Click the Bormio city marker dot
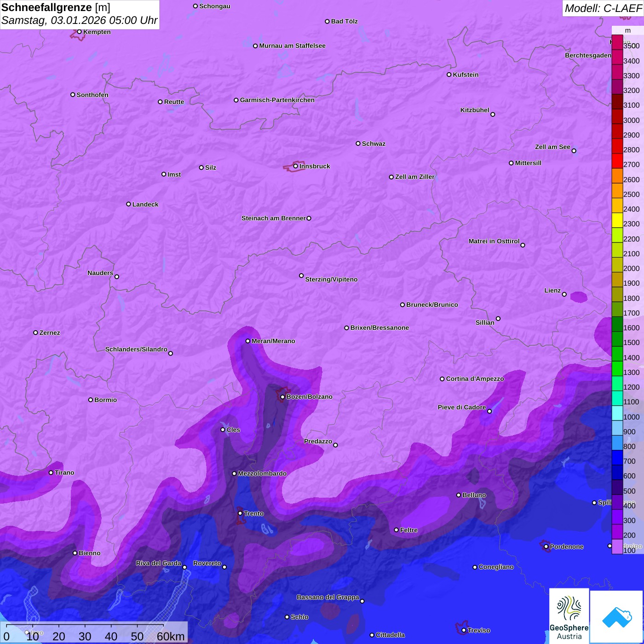 91,400
